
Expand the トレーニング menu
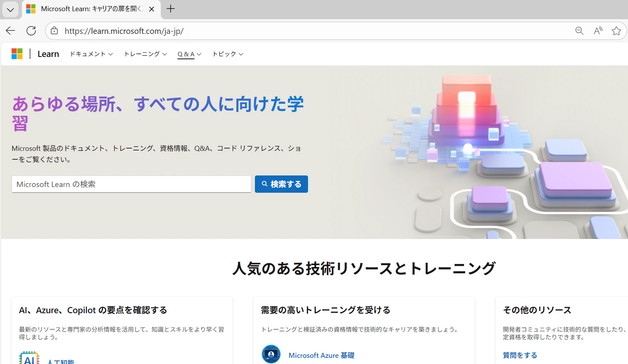pyautogui.click(x=145, y=54)
